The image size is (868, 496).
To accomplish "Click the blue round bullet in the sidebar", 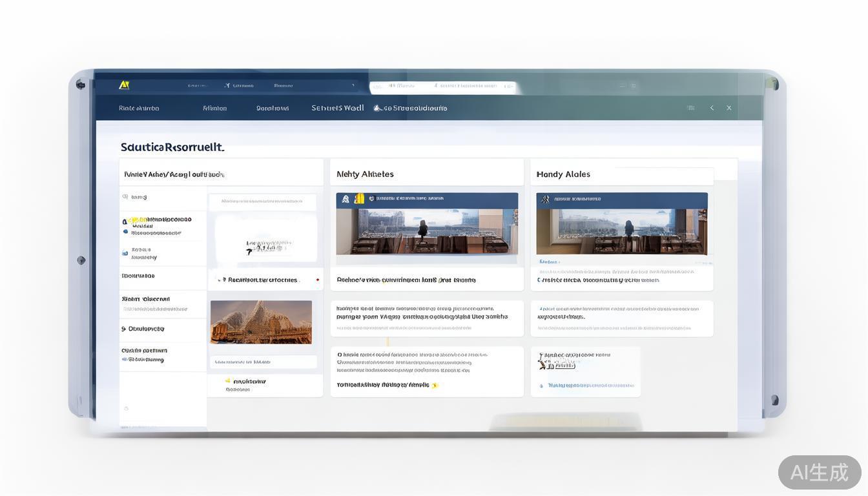I will tap(125, 231).
